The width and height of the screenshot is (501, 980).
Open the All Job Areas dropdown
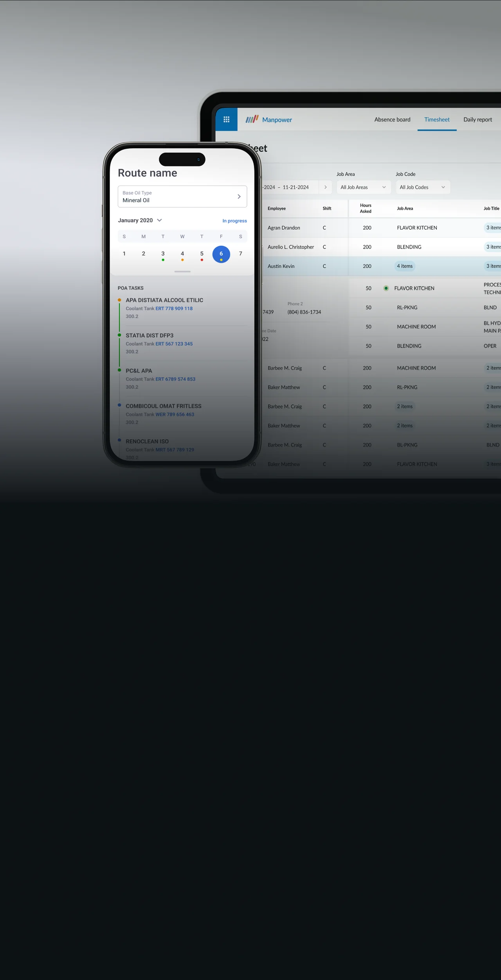point(363,187)
